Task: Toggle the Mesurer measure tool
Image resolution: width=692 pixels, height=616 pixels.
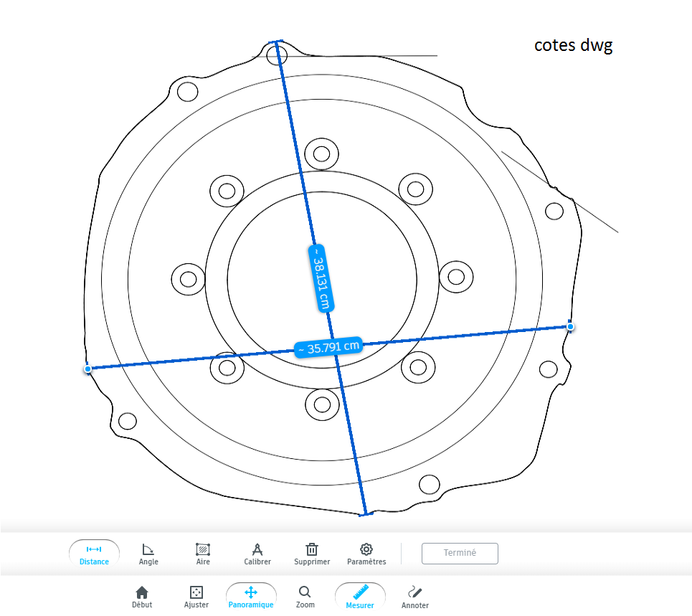Action: coord(360,597)
